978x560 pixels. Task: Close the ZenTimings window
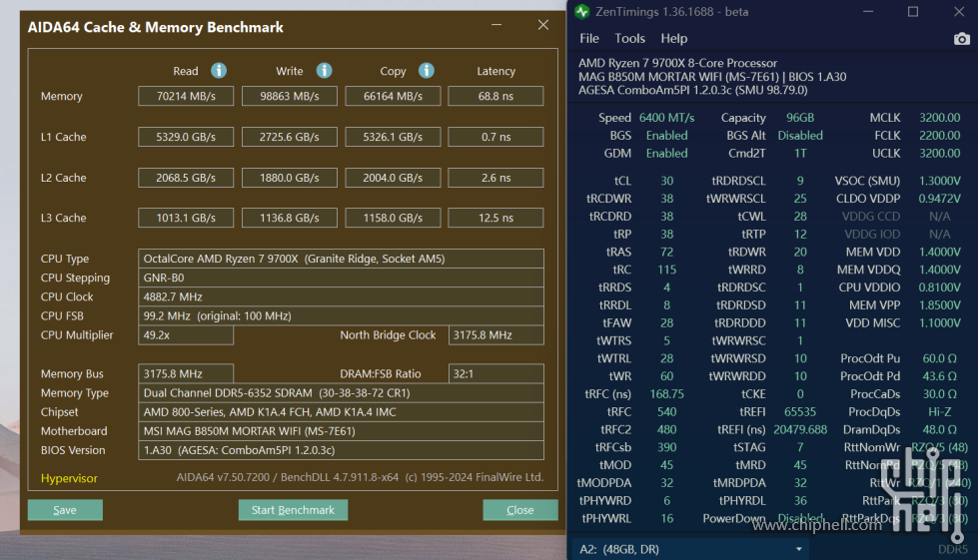coord(959,12)
